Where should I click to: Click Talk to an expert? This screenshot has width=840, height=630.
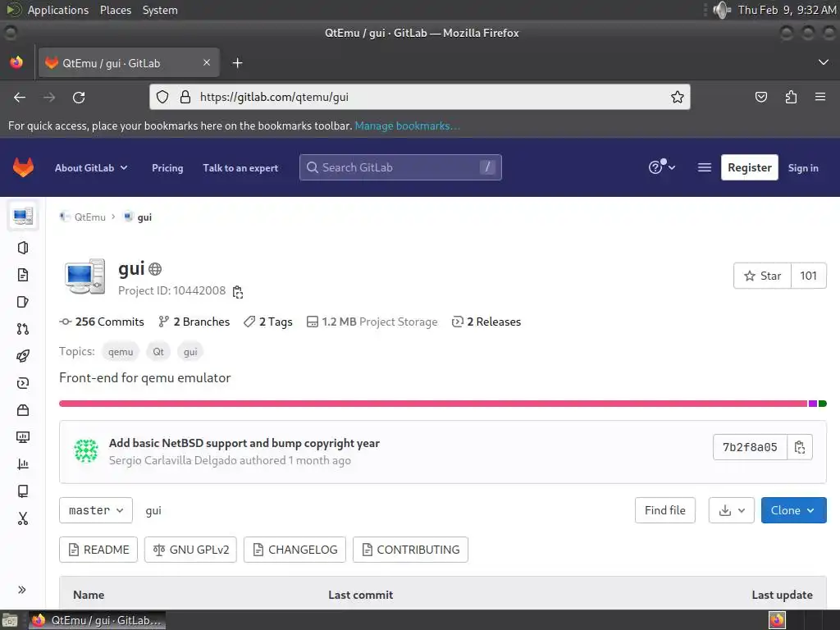(x=240, y=167)
